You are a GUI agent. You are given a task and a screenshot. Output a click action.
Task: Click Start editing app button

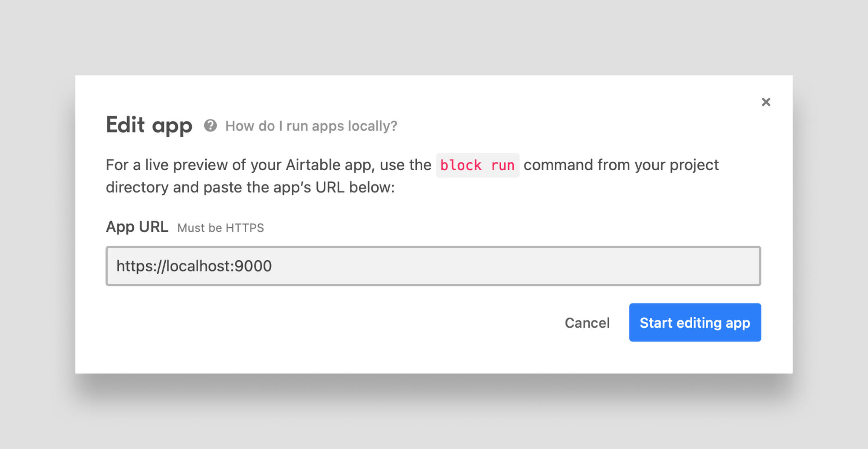point(695,322)
